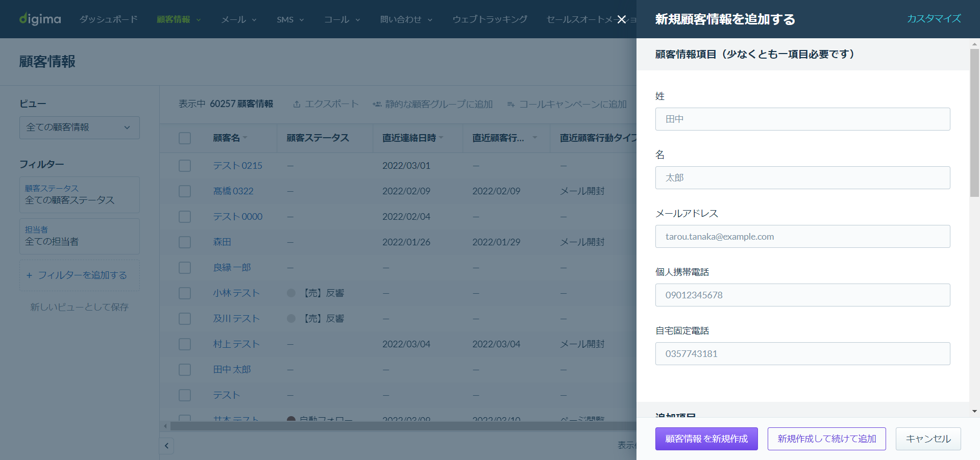This screenshot has width=980, height=460.
Task: Open the 担当者 filter dropdown
Action: tap(80, 236)
